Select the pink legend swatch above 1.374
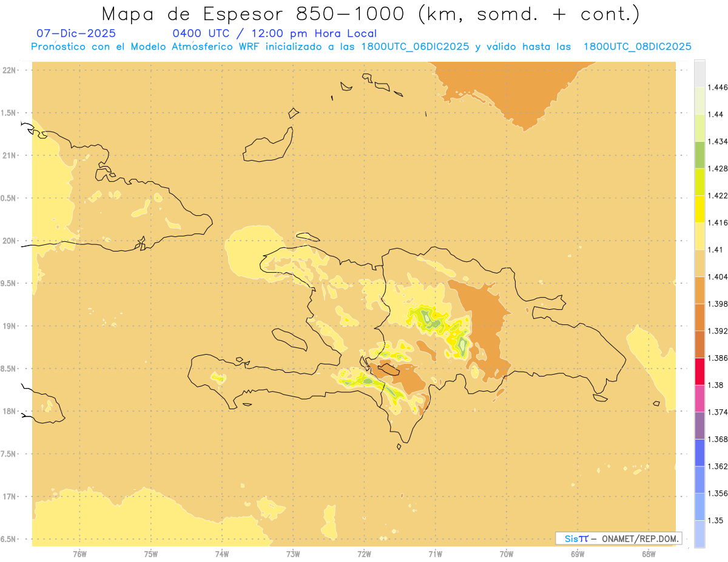 click(699, 398)
